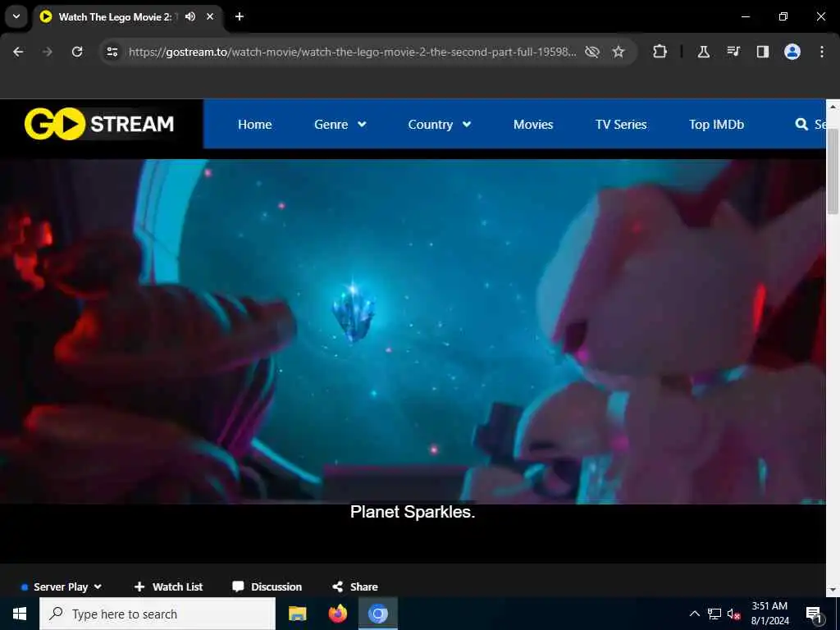Viewport: 840px width, 630px height.
Task: Expand the Genre dropdown menu
Action: coord(340,125)
